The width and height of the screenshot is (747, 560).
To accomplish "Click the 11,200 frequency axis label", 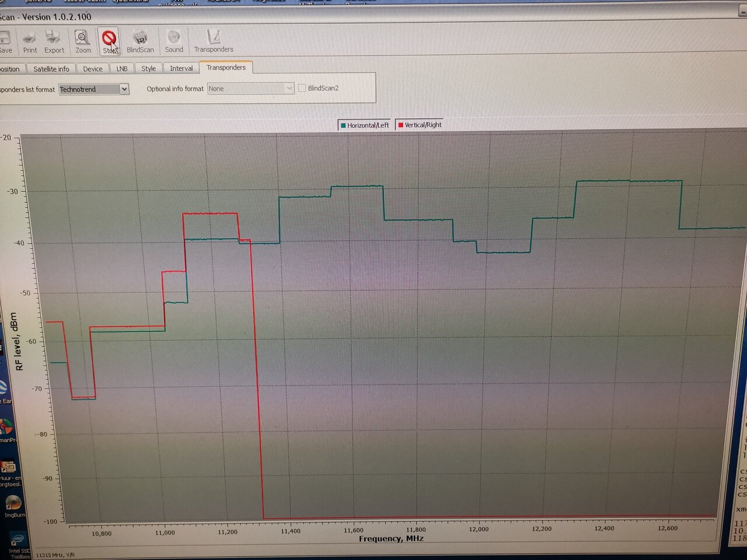I will click(228, 532).
